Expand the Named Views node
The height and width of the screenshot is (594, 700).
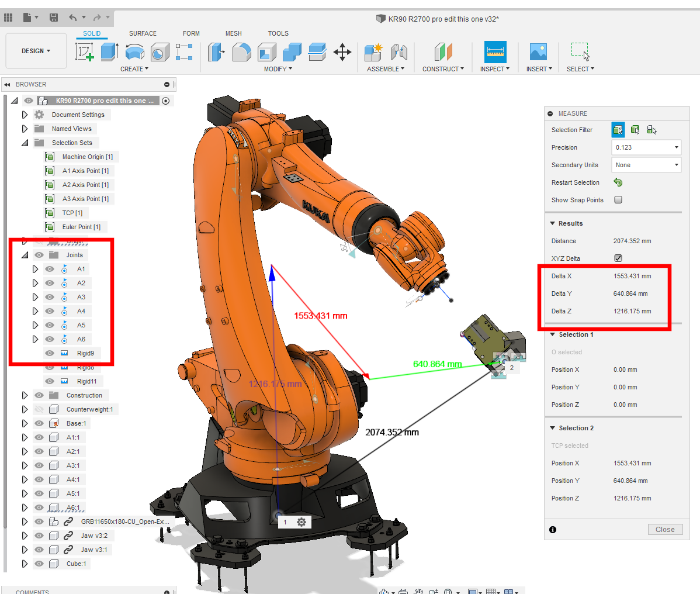pyautogui.click(x=25, y=129)
